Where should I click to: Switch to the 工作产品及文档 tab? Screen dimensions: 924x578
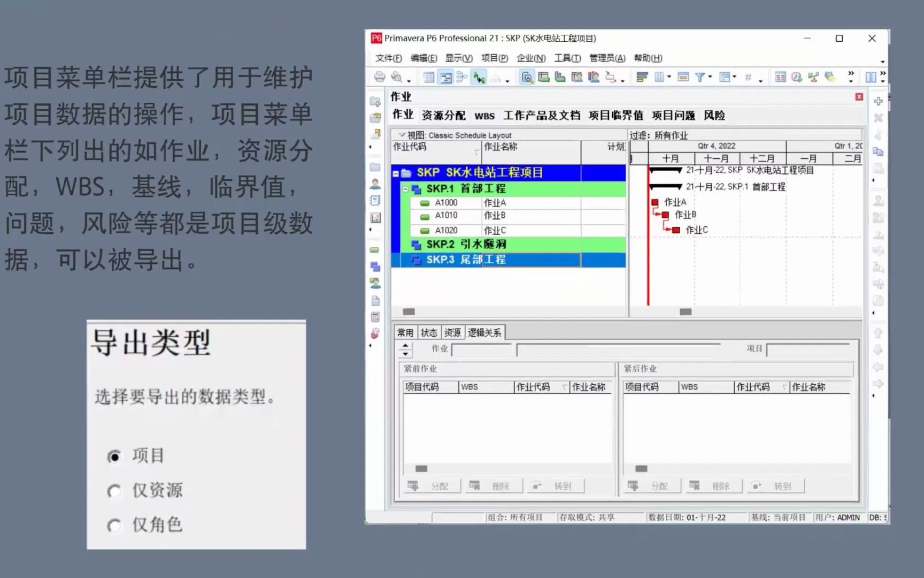(542, 116)
